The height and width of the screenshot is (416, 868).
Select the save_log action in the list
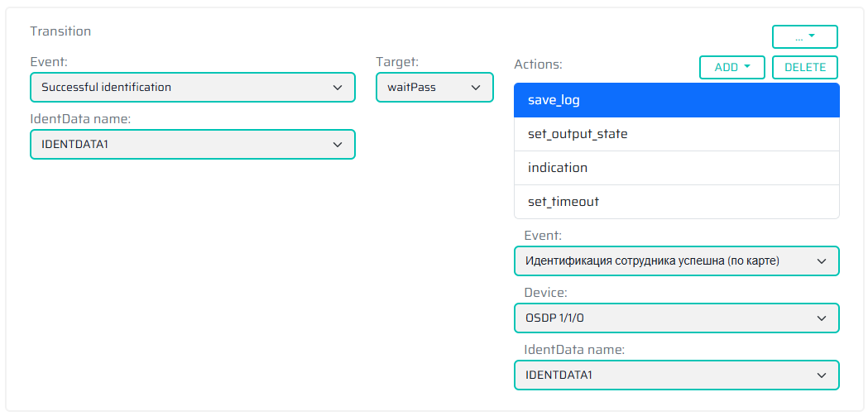coord(676,100)
